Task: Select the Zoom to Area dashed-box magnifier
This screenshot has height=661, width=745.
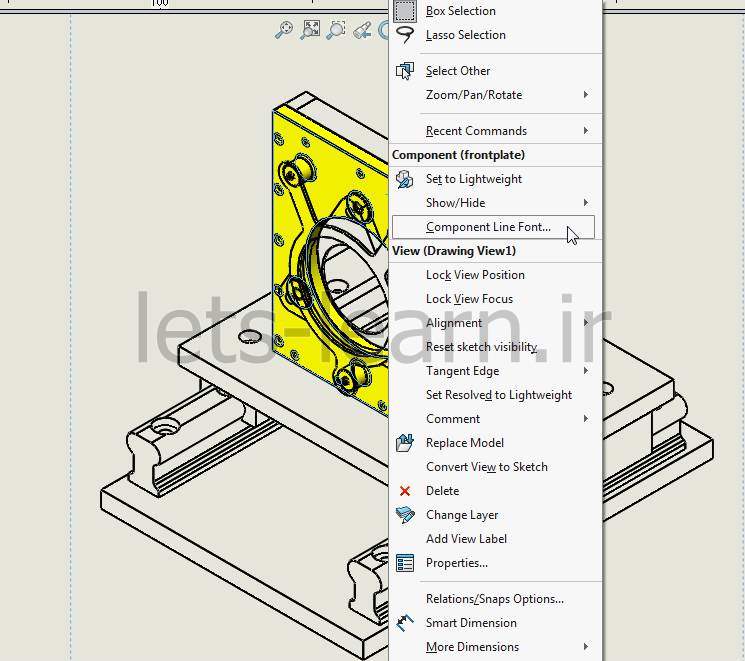Action: click(x=336, y=29)
